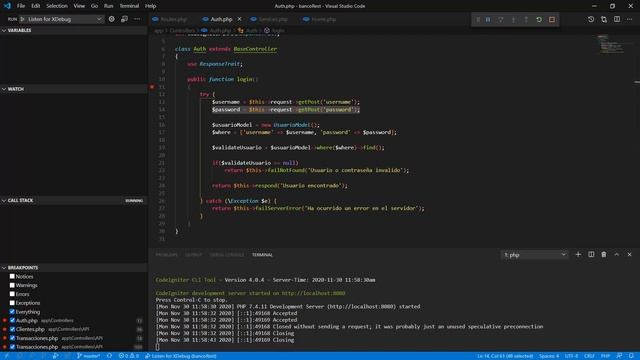The width and height of the screenshot is (640, 360).
Task: Toggle the breakpoint on line 11
Action: (152, 87)
